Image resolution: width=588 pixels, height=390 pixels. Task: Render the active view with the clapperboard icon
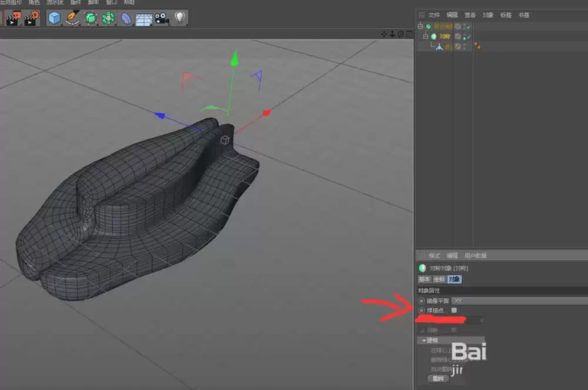(12, 18)
